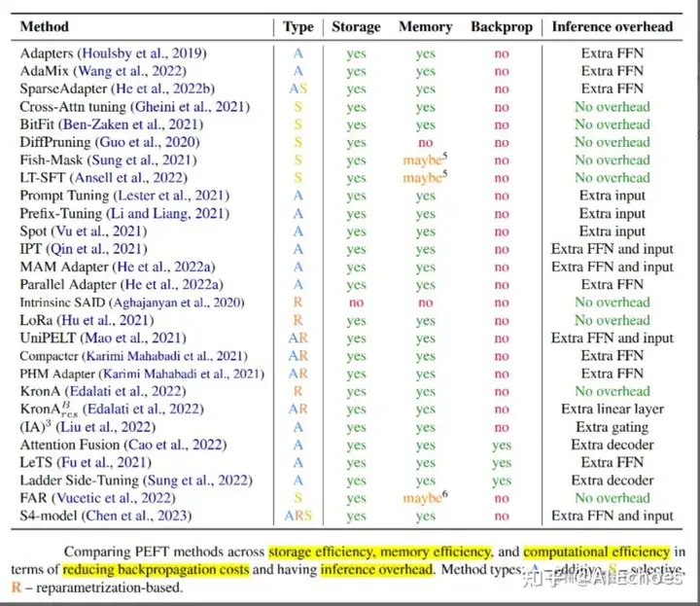Click 'Extra FFN and input' cell for IPT
Image resolution: width=700 pixels, height=606 pixels.
click(x=612, y=249)
